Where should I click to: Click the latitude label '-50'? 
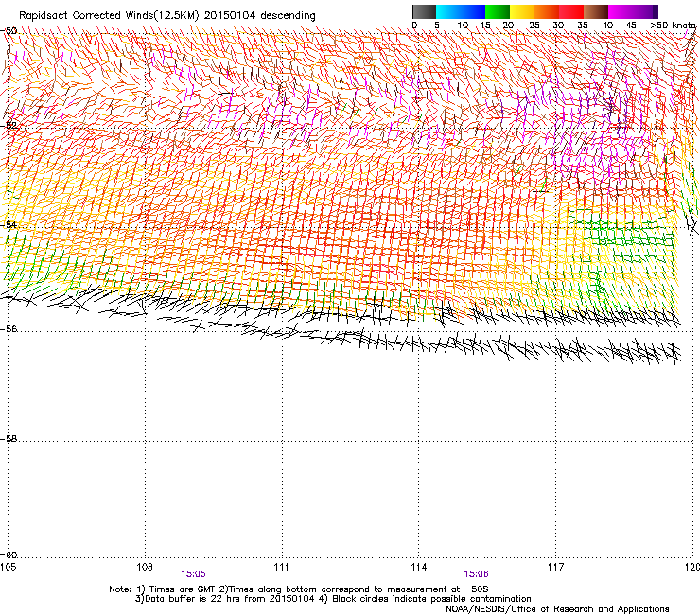pyautogui.click(x=9, y=31)
